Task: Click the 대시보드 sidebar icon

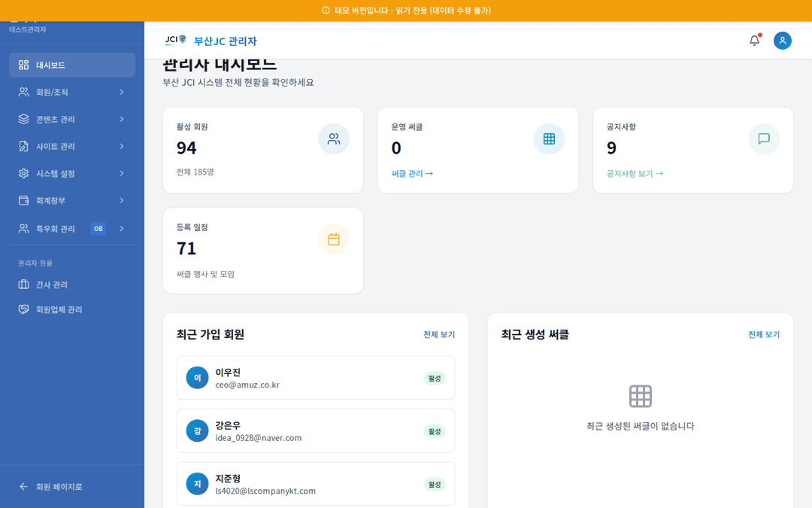Action: 21,65
